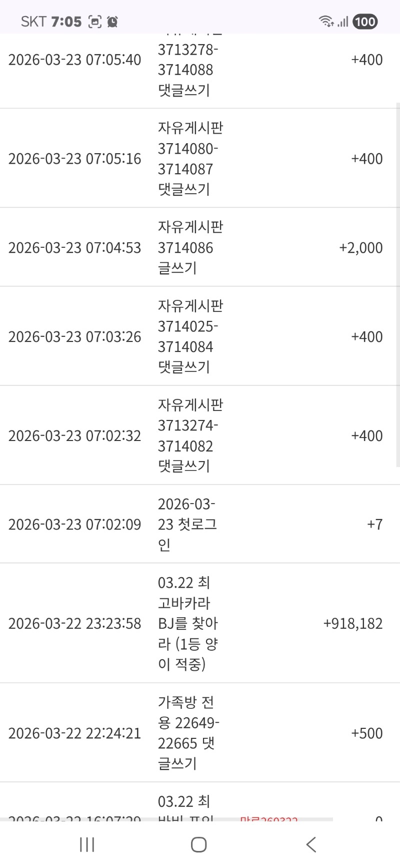The height and width of the screenshot is (868, 400).
Task: Tap the 2026-03-23 첫로그인 entry
Action: point(187,524)
